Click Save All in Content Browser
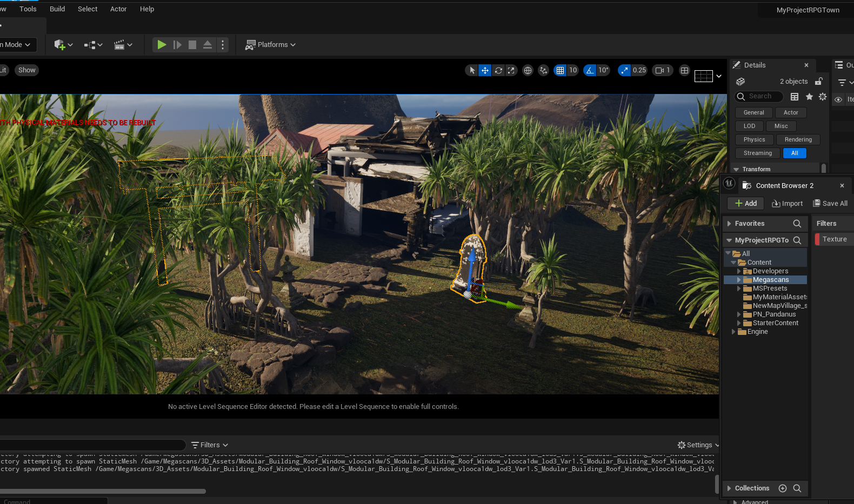 830,203
